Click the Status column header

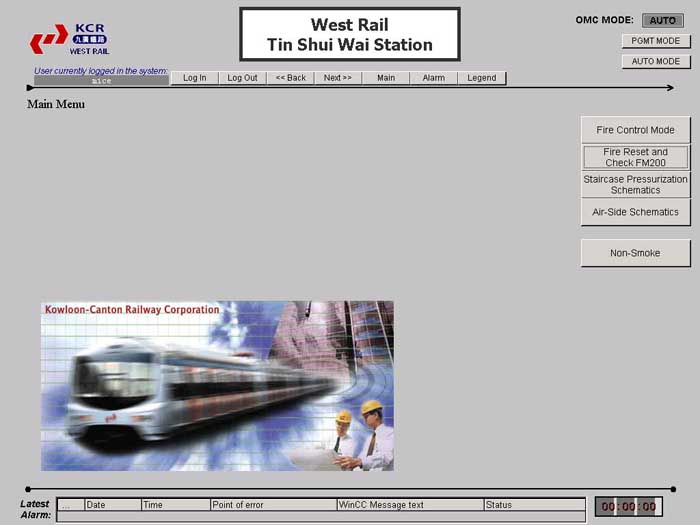(534, 505)
